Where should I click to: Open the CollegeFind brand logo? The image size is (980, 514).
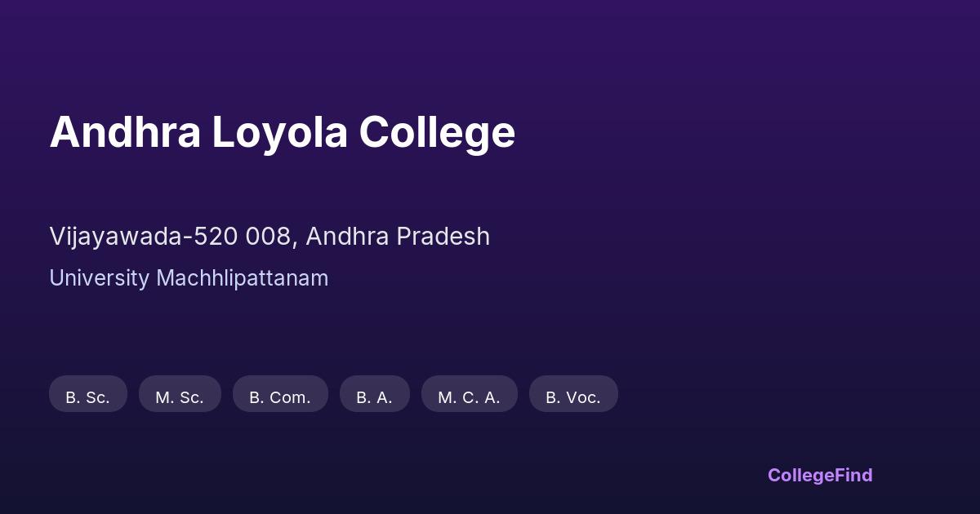pos(819,476)
